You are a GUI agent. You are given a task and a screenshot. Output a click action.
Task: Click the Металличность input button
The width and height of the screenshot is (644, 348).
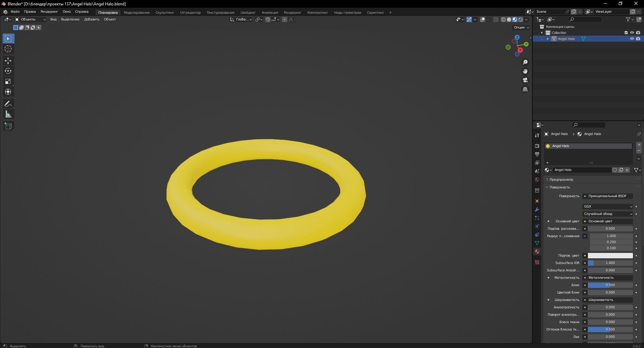[608, 278]
